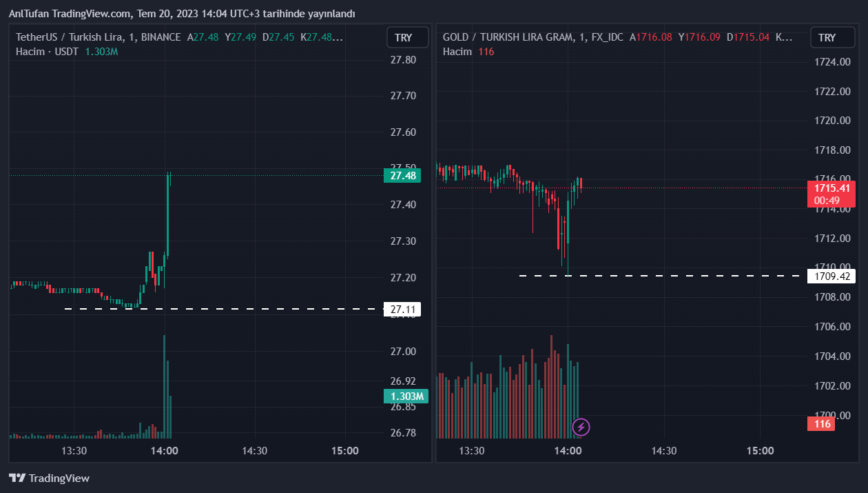Click the red 1715.41 current price label
Image resolution: width=868 pixels, height=493 pixels.
click(x=831, y=188)
